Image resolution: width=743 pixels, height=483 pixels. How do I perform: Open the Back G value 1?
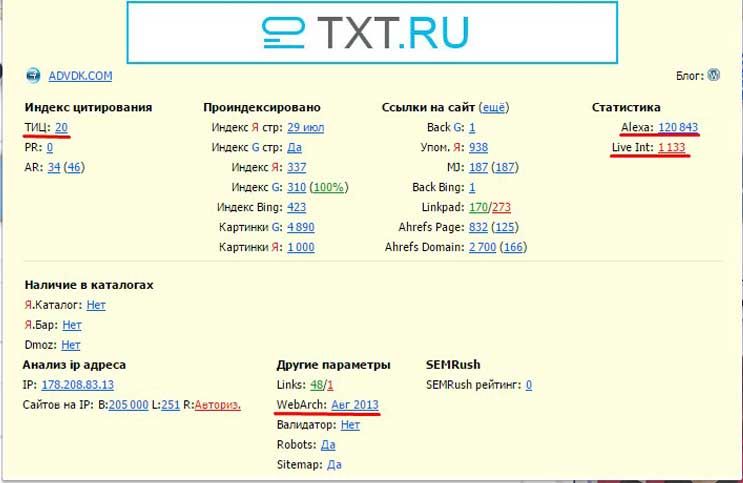coord(472,128)
